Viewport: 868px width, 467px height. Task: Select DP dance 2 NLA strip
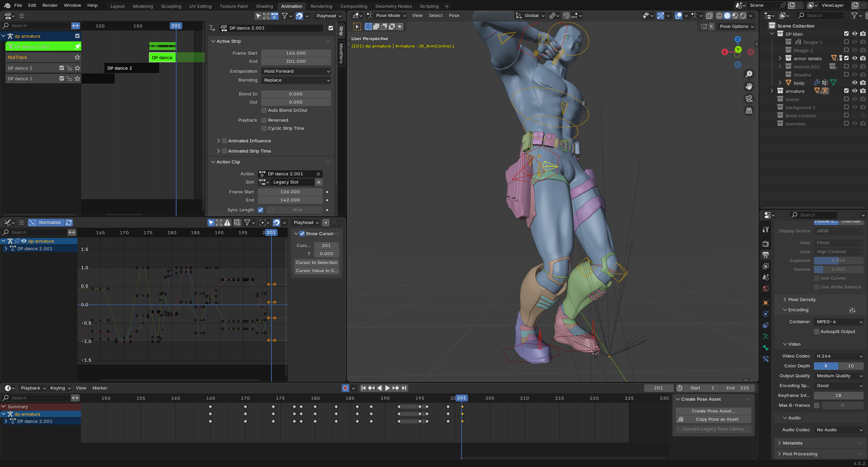(131, 68)
